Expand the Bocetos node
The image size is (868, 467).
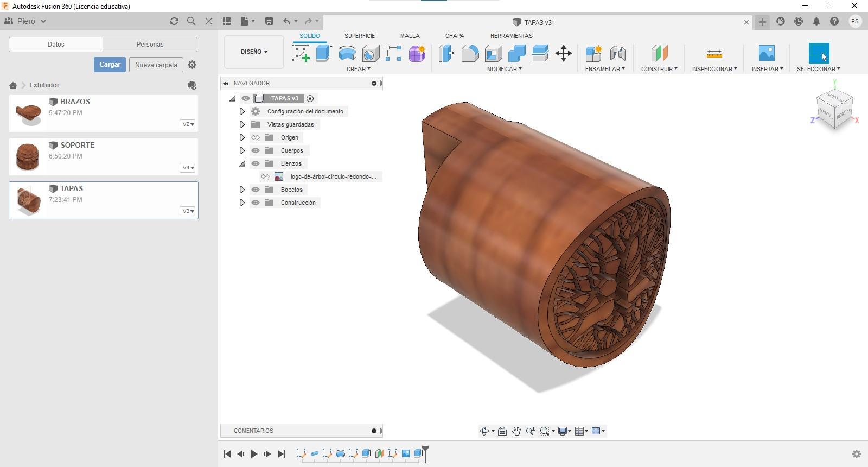pyautogui.click(x=242, y=190)
